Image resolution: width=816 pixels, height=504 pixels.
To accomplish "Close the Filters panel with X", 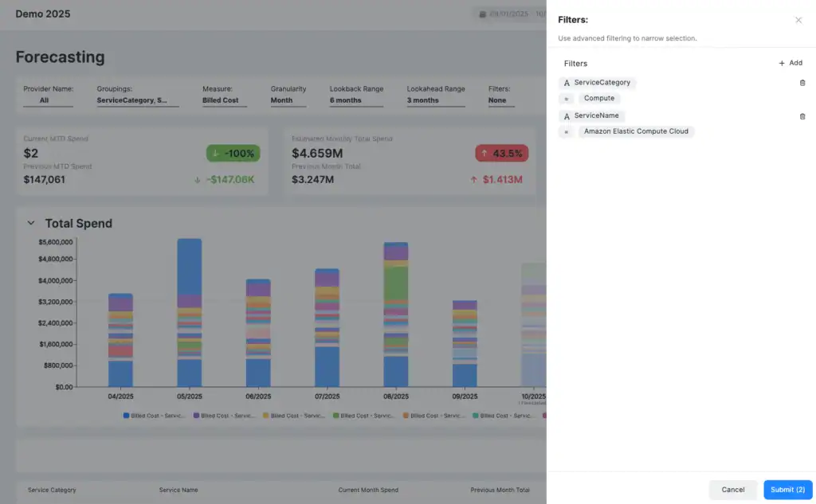I will (798, 20).
